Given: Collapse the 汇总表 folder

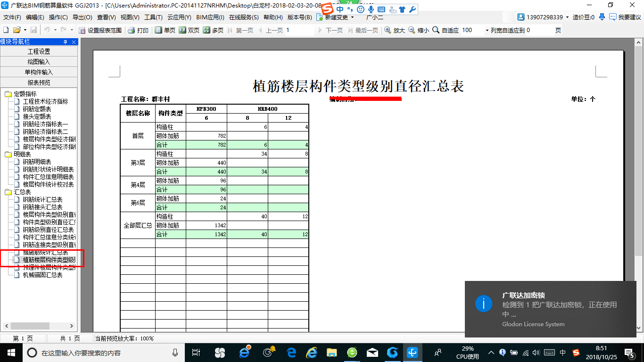Looking at the screenshot, I should (x=8, y=192).
